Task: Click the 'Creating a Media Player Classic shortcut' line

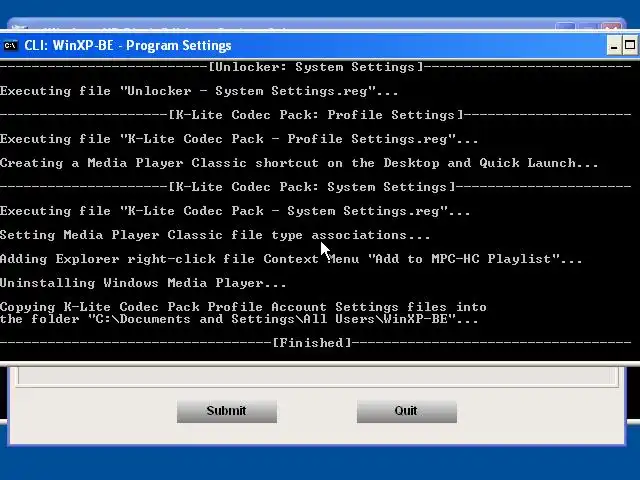Action: (299, 163)
